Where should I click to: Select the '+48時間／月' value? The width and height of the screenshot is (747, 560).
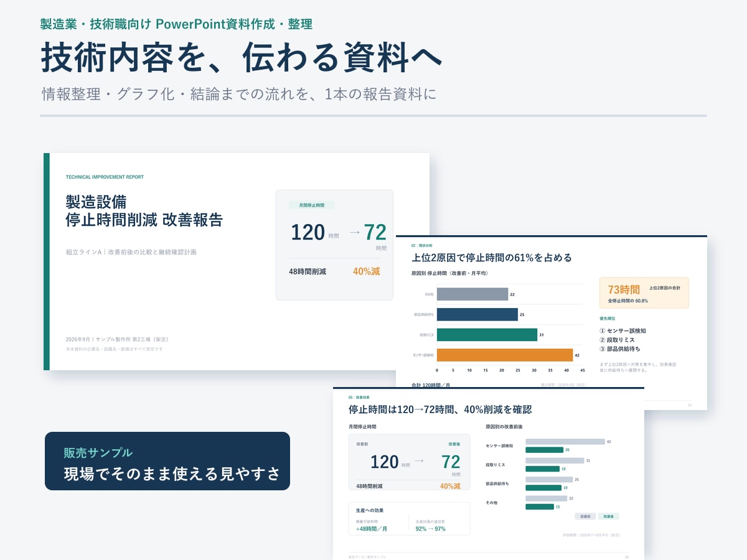(x=372, y=529)
